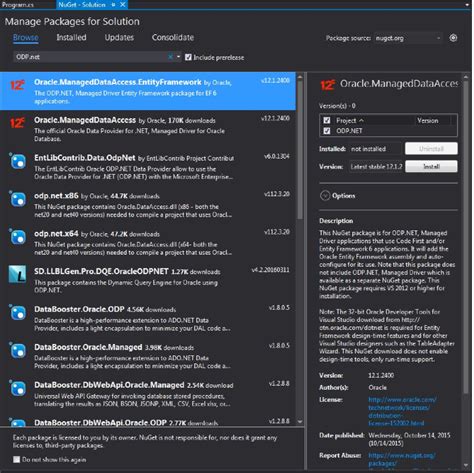Click Oracle.ManagedDataAccess package 12c icon
Screen dimensions: 474x473
(17, 123)
